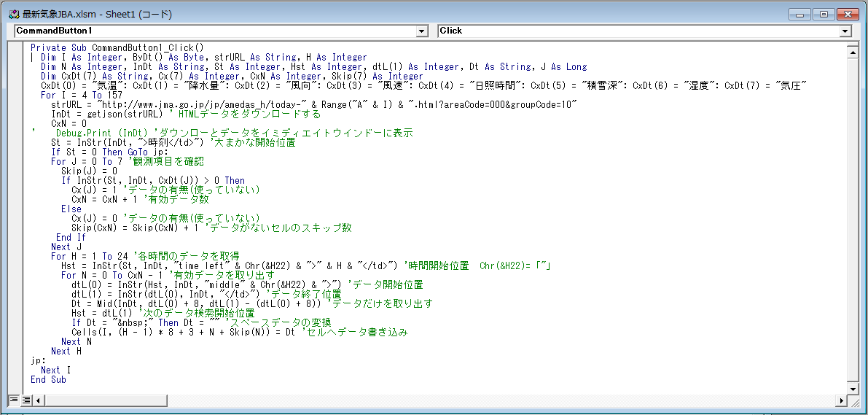The image size is (868, 415).
Task: Click the 'For H = 1 To 24' line
Action: tap(145, 256)
